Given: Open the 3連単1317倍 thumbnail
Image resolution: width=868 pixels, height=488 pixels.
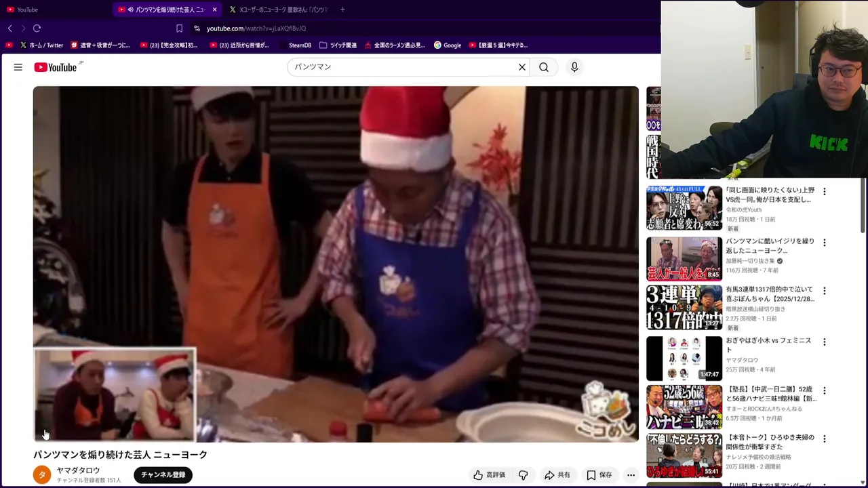Looking at the screenshot, I should click(684, 307).
